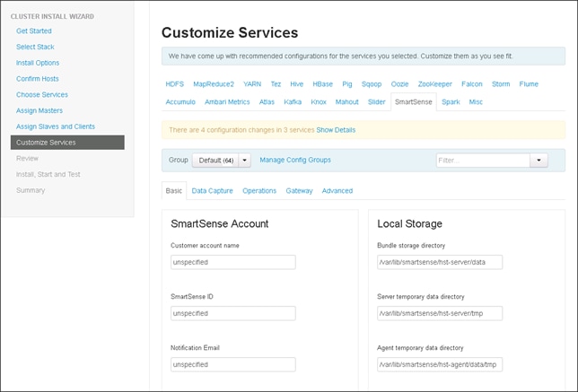Select the HBase service tab

(322, 84)
